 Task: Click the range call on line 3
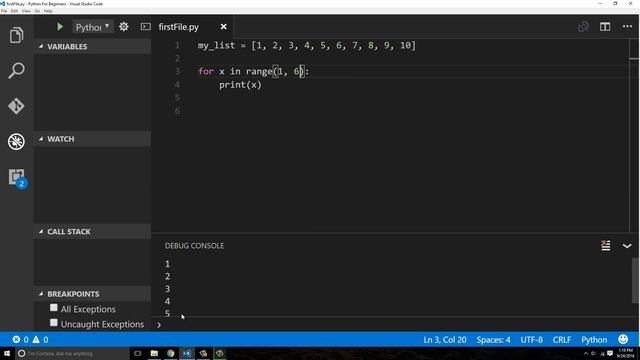pos(259,71)
